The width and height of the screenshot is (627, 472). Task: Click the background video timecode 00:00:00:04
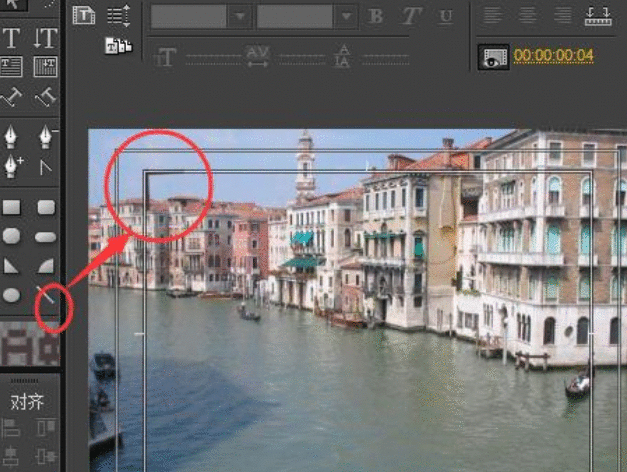tap(554, 56)
